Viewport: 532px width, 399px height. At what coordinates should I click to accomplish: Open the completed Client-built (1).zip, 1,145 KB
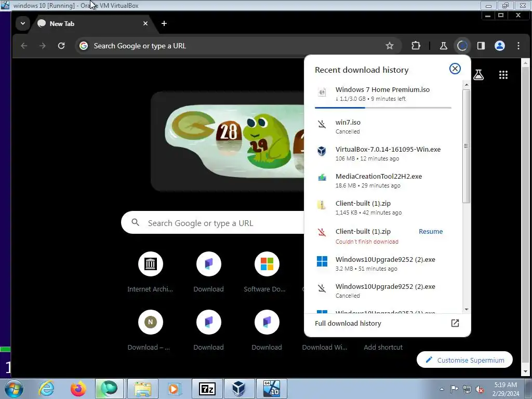383,208
